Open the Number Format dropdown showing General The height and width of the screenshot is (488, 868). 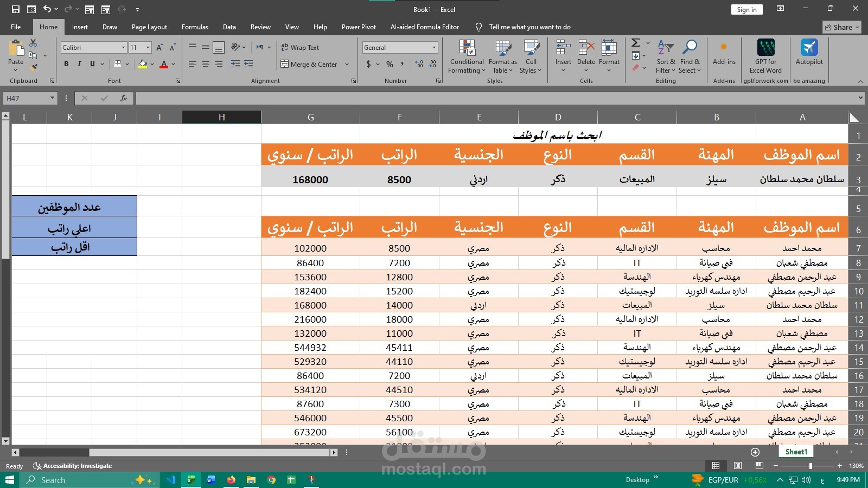point(434,48)
